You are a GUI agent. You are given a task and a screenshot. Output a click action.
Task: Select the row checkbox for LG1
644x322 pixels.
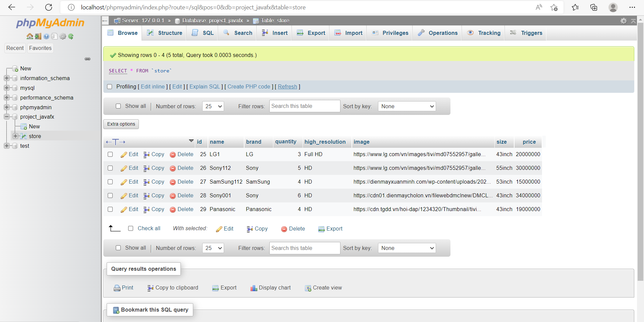[110, 154]
